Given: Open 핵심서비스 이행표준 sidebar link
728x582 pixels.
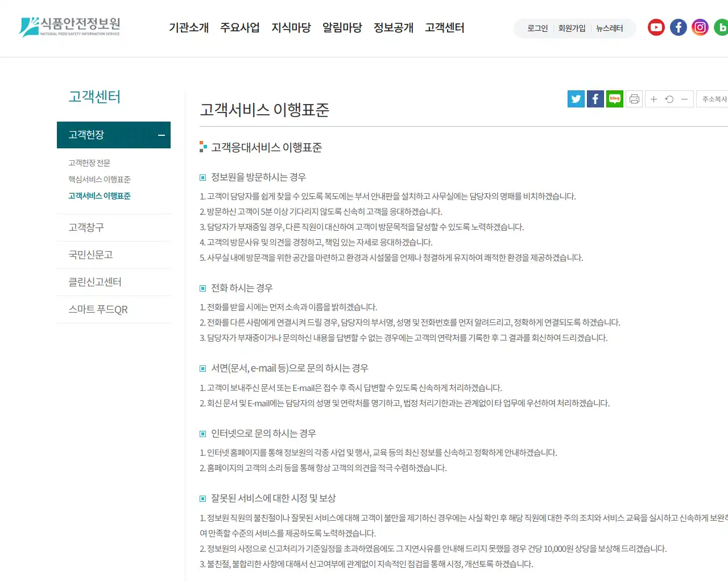Looking at the screenshot, I should [100, 180].
